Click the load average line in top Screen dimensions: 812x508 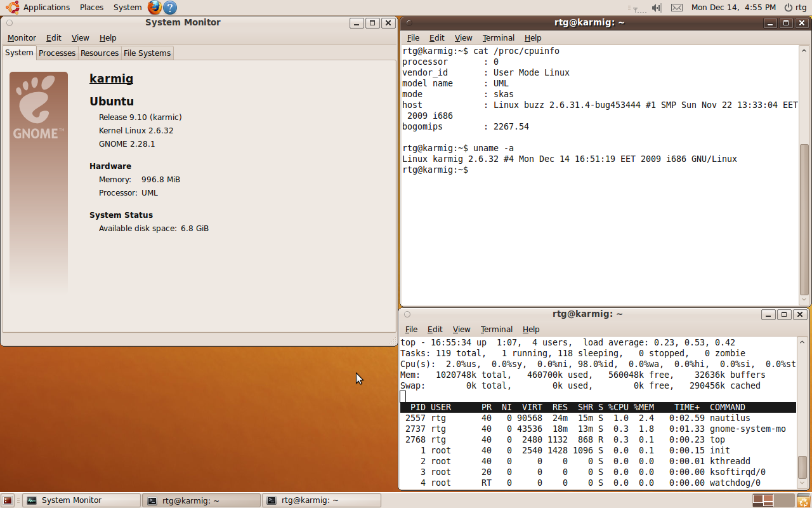pyautogui.click(x=568, y=342)
